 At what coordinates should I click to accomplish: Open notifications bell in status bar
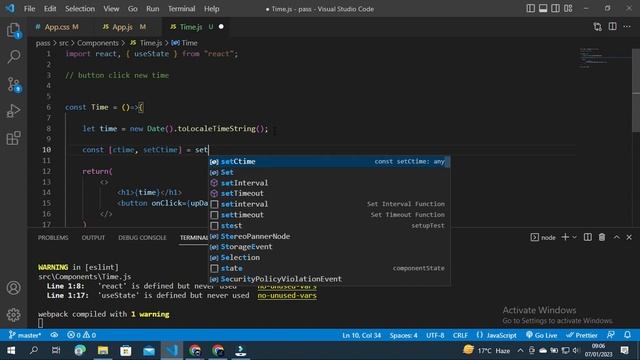[x=627, y=335]
